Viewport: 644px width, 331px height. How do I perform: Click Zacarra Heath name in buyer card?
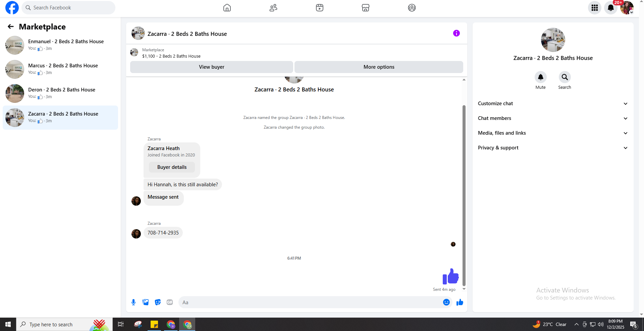pos(164,148)
